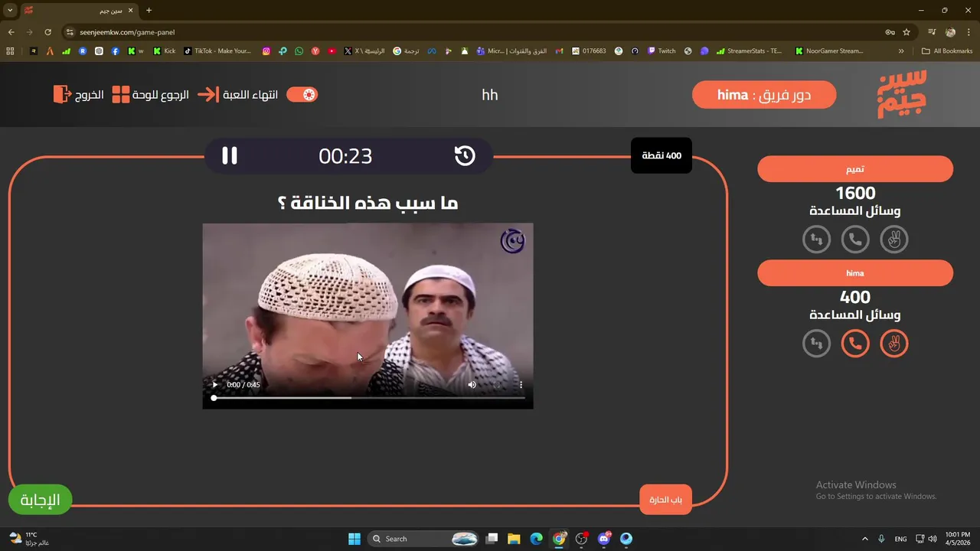980x551 pixels.
Task: Open Discord from the taskbar
Action: 604,539
